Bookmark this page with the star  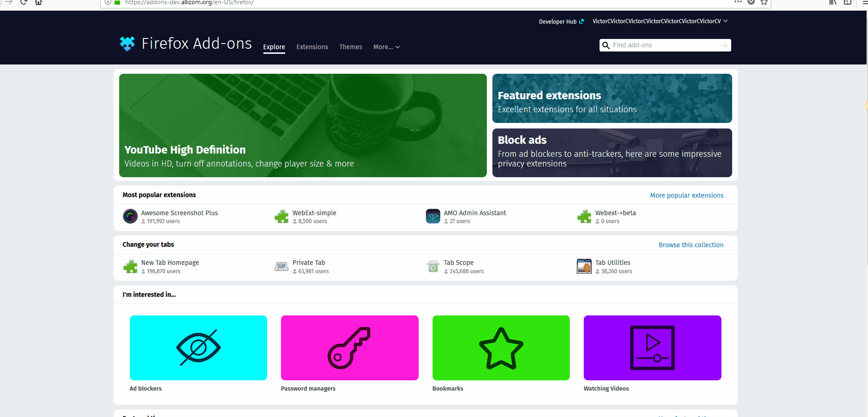(764, 2)
